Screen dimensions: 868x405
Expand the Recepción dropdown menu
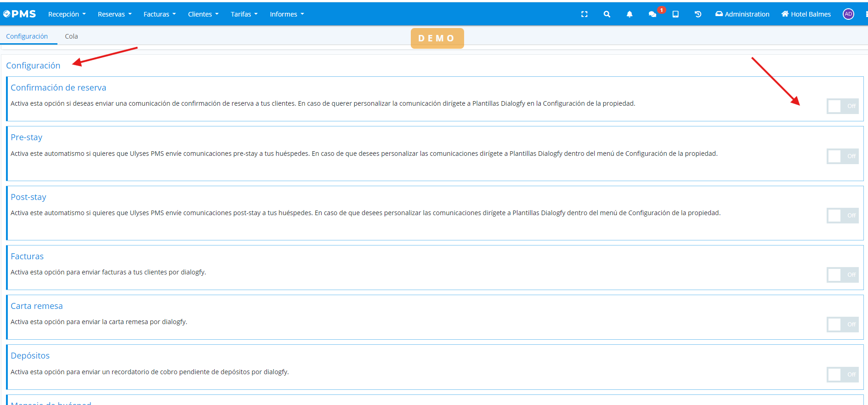point(67,14)
